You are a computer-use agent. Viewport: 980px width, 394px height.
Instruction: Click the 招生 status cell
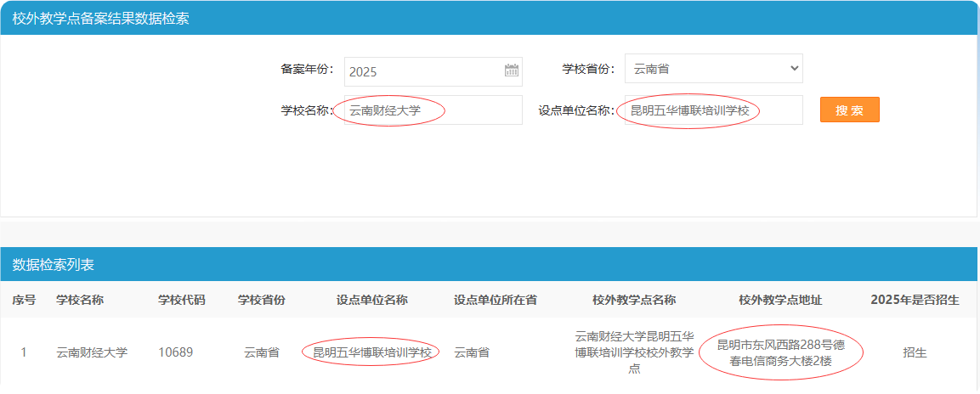click(915, 352)
